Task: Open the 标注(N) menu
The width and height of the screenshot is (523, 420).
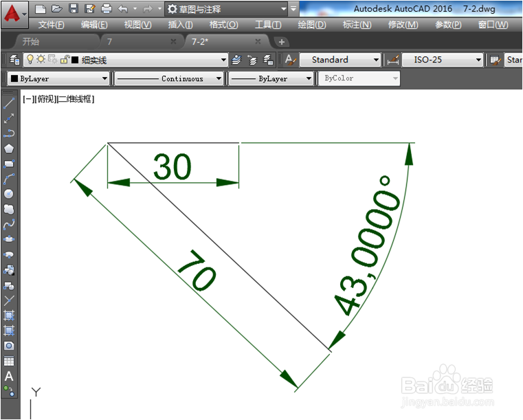Action: point(357,25)
